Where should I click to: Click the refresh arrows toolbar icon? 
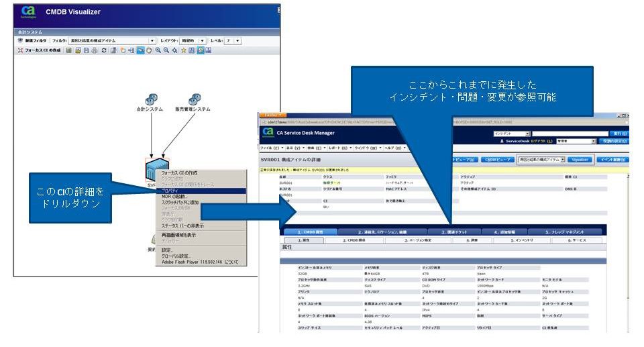click(x=104, y=50)
